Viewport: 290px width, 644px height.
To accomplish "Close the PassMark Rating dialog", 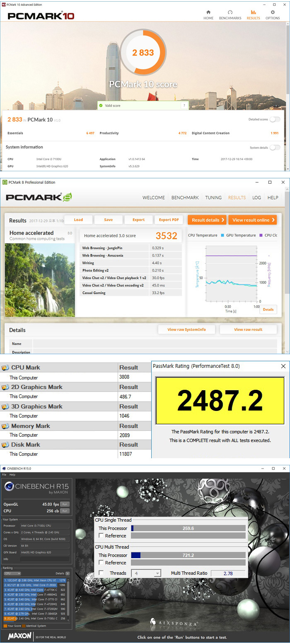I will 283,366.
